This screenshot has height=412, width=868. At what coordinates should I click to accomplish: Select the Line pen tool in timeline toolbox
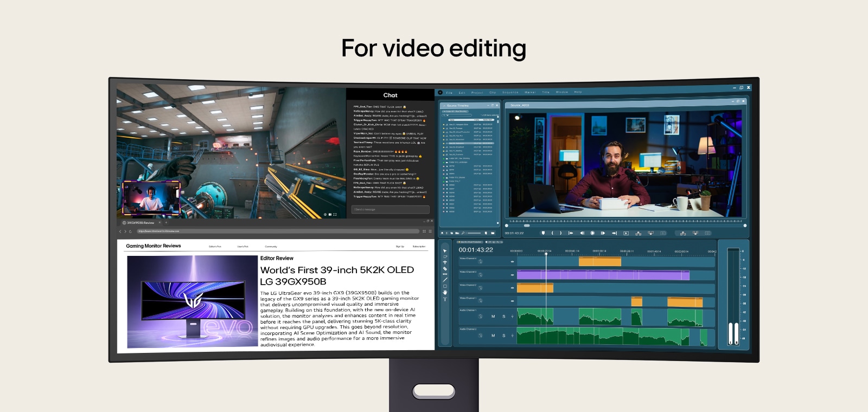click(445, 280)
